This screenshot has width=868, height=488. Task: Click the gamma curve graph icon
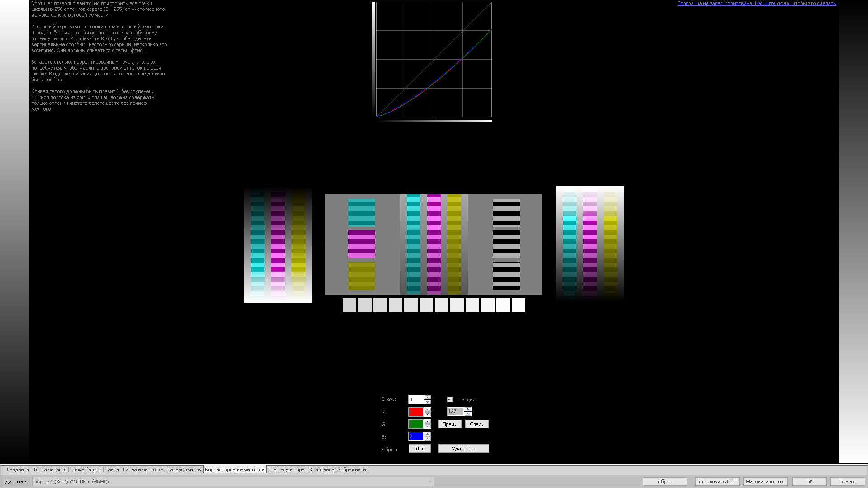coord(434,60)
